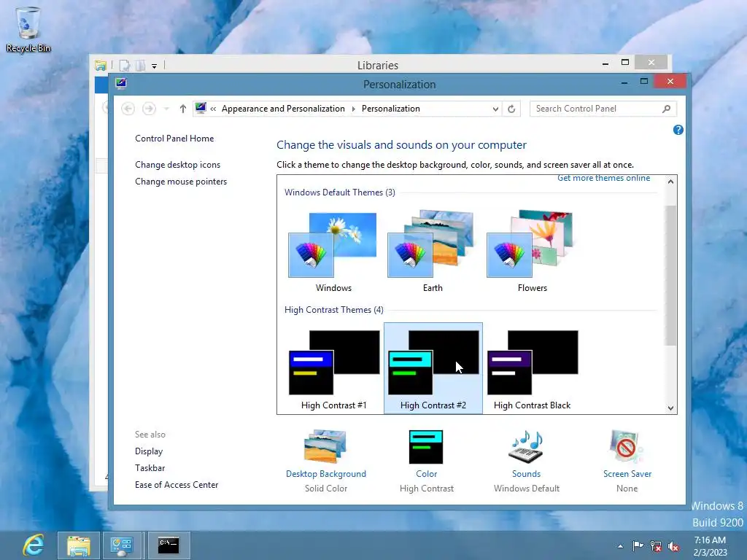Screen dimensions: 747x560
Task: Open the Display link under See also
Action: pyautogui.click(x=149, y=451)
